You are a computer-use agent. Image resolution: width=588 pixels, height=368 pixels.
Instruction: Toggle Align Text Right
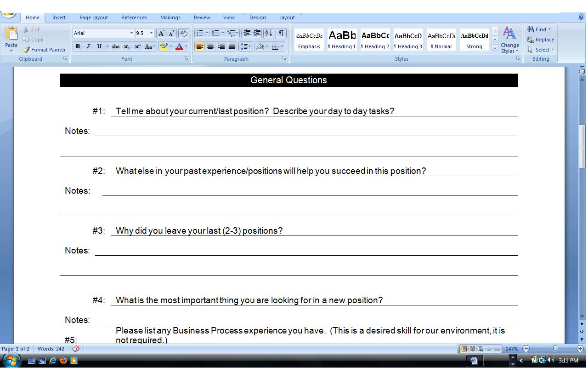point(221,46)
